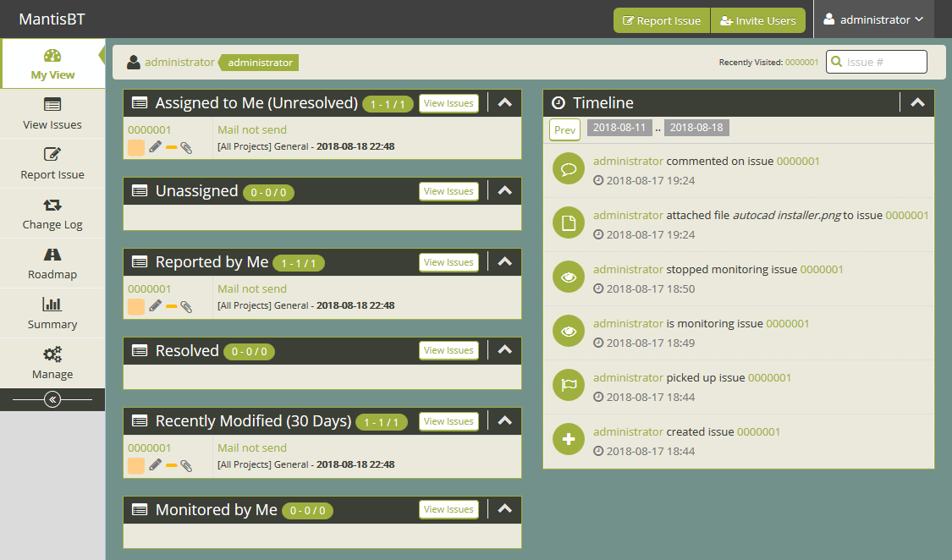Click orange status swatch in Assigned to Me
952x560 pixels.
click(x=136, y=147)
